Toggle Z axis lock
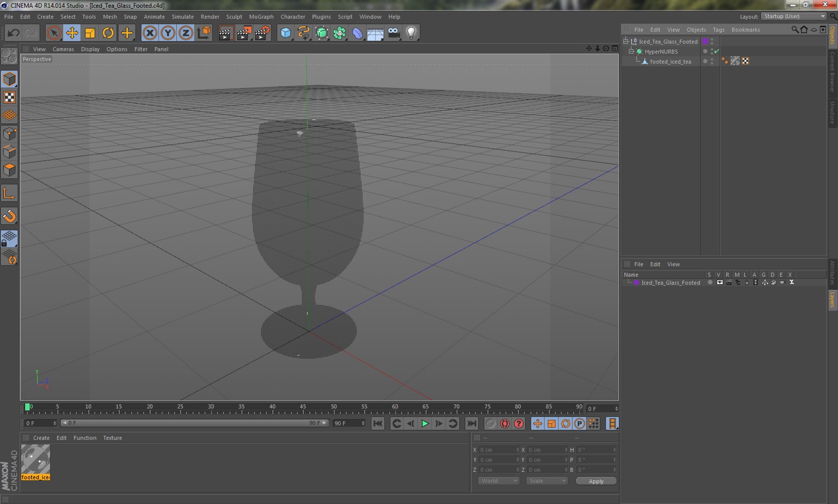 pyautogui.click(x=186, y=33)
